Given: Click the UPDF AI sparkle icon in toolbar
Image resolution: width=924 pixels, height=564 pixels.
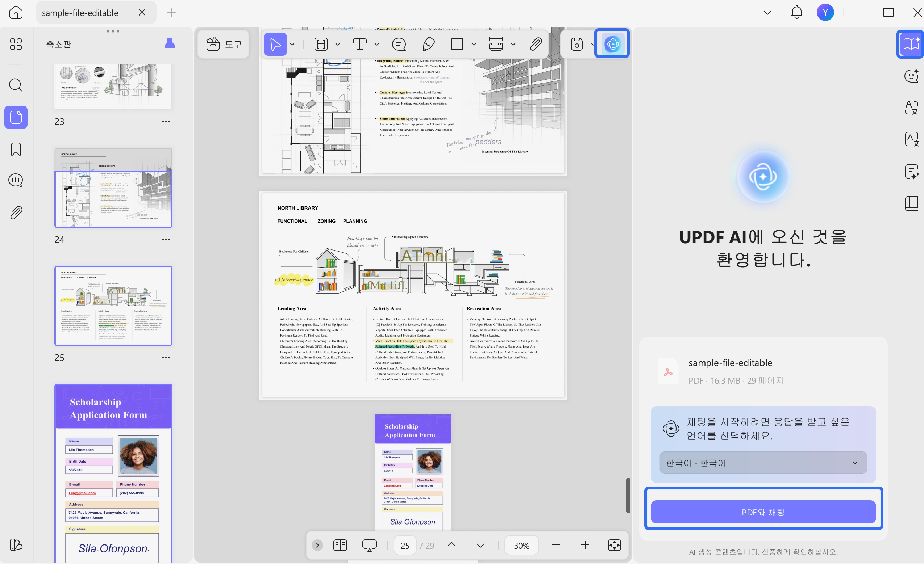Looking at the screenshot, I should pyautogui.click(x=612, y=43).
